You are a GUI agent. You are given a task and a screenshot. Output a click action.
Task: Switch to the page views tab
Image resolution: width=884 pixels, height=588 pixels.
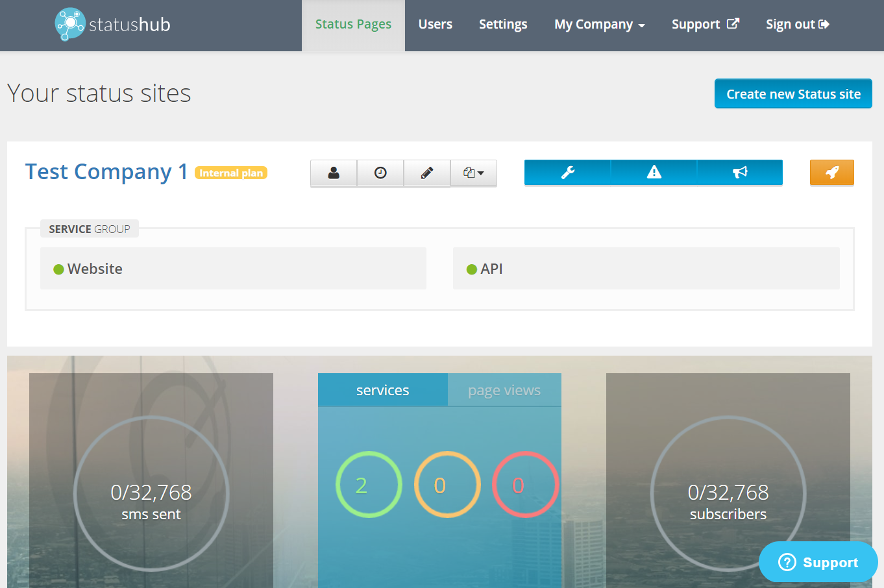(x=504, y=390)
